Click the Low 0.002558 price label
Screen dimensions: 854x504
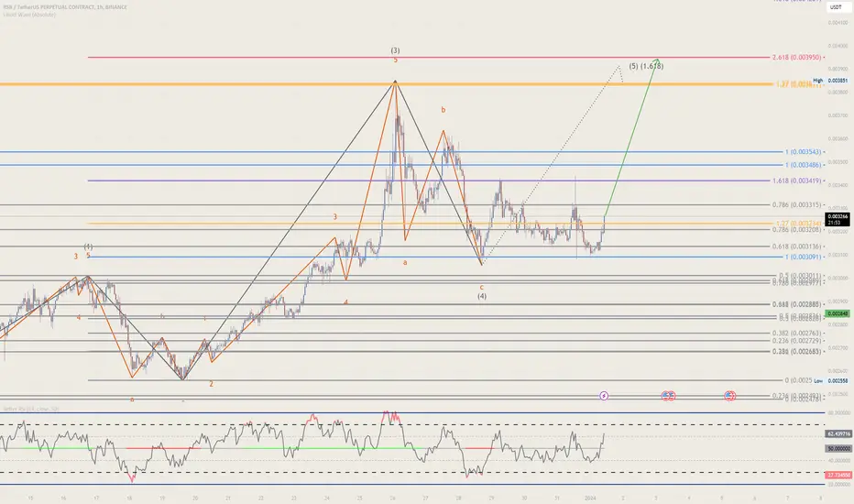tap(830, 381)
